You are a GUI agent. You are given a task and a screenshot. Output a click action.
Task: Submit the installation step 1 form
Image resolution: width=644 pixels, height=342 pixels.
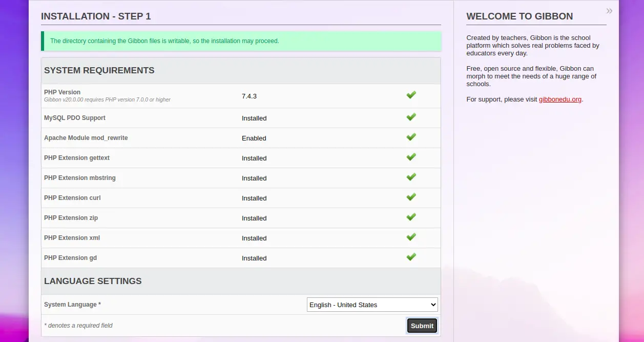(x=422, y=326)
